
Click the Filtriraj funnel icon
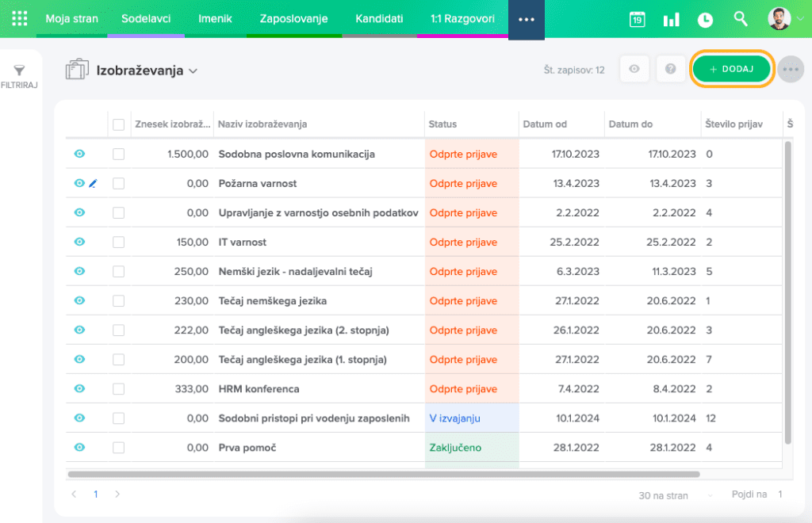click(x=20, y=71)
